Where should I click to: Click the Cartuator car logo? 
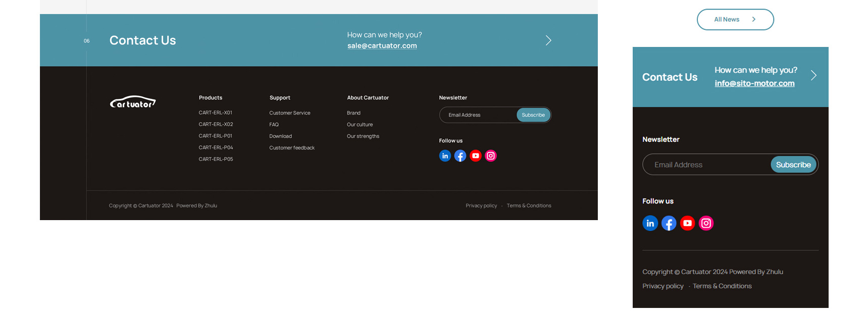tap(133, 102)
